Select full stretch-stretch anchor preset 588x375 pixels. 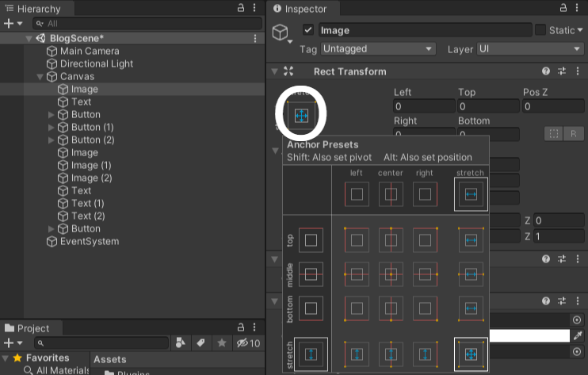471,354
